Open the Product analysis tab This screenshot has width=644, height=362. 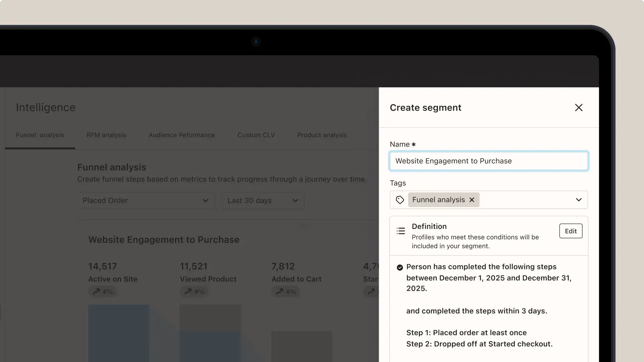(x=322, y=135)
